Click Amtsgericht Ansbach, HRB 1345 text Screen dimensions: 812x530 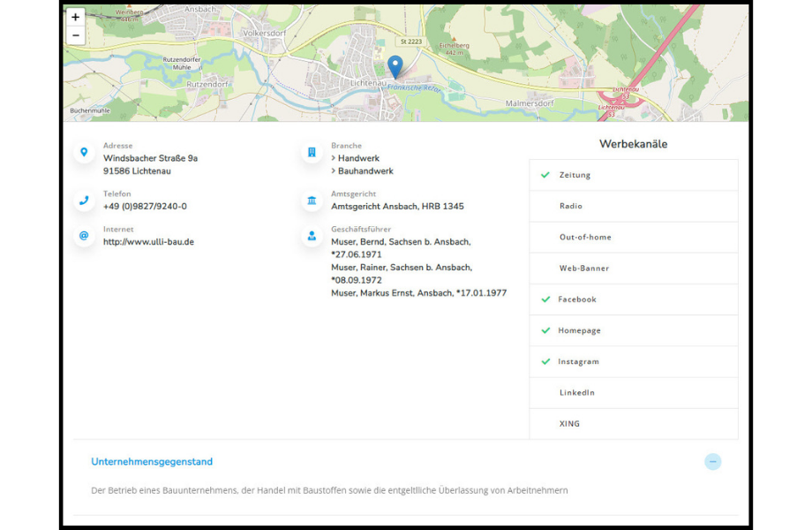pyautogui.click(x=397, y=206)
